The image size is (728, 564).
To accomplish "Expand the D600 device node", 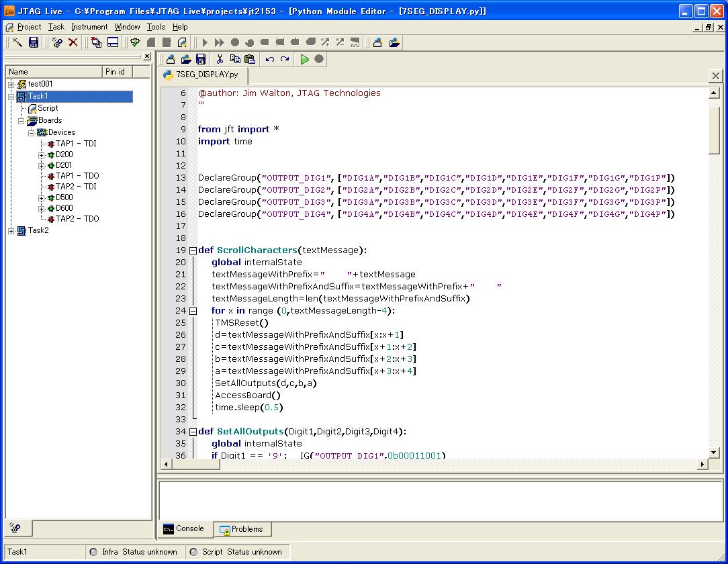I will (x=42, y=209).
